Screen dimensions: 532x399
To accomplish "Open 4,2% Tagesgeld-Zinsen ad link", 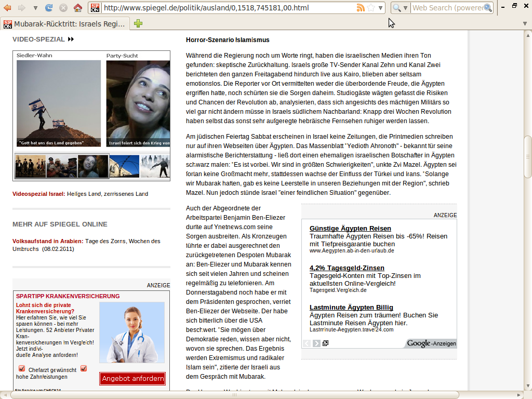I will pos(347,268).
